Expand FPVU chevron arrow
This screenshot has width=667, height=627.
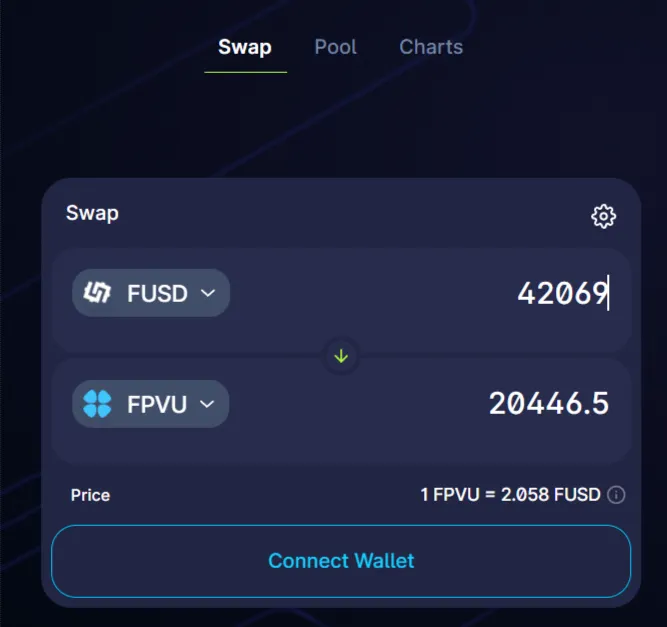[207, 404]
